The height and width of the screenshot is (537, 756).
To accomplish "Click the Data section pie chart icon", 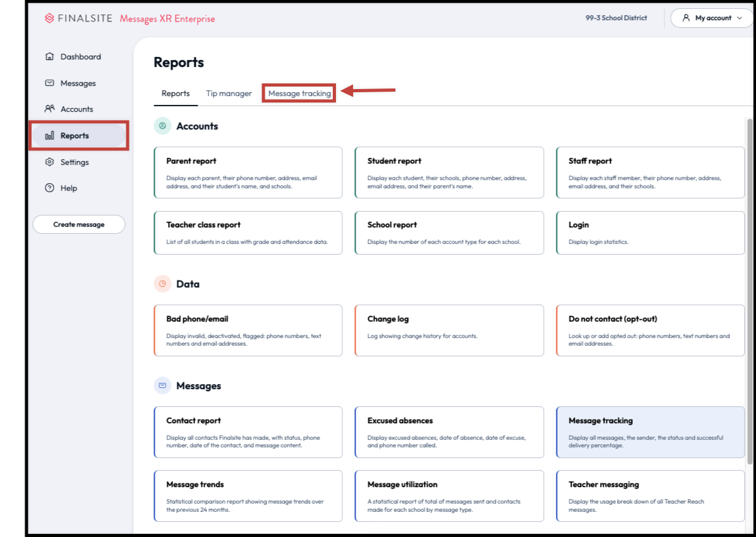I will (x=162, y=284).
